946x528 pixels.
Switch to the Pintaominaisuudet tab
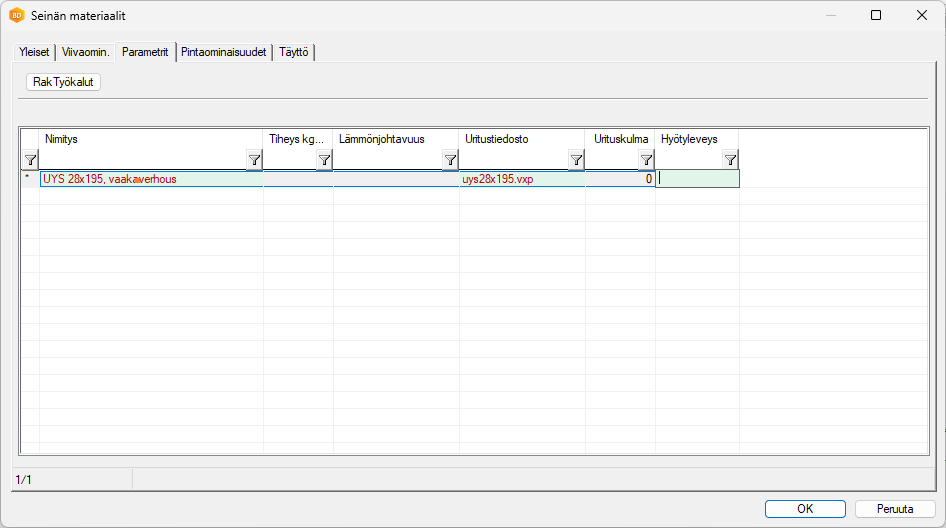pyautogui.click(x=224, y=52)
